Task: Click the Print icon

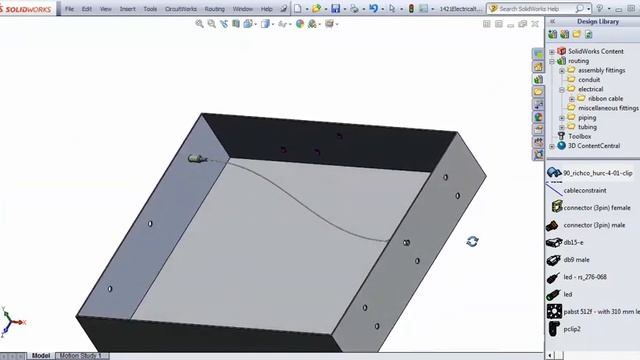Action: point(354,8)
